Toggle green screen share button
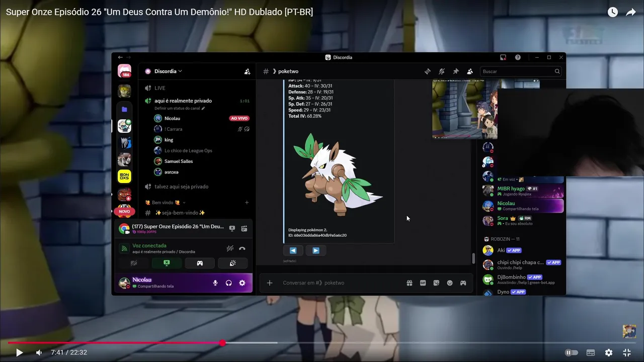Screen dimensions: 644x362 [x=167, y=263]
